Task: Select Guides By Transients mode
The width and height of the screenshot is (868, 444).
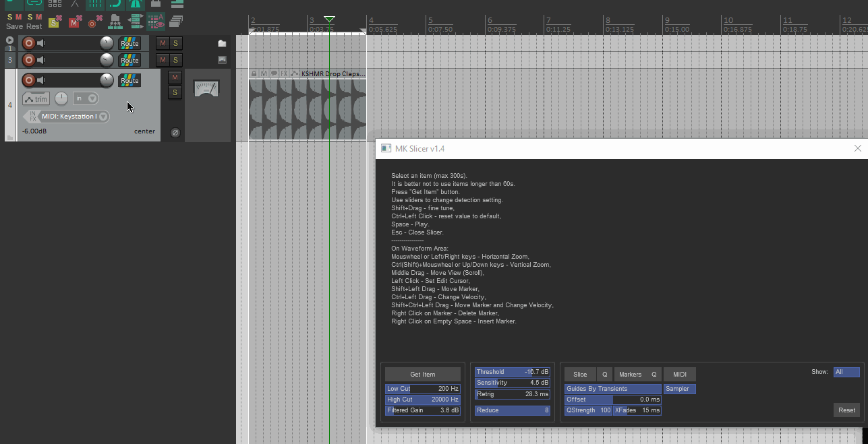Action: [612, 389]
